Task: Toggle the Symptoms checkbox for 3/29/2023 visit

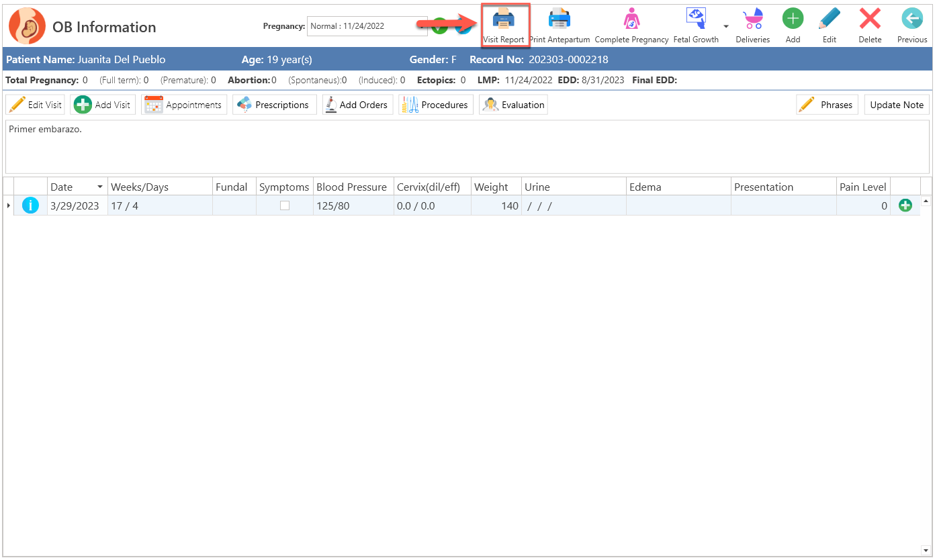Action: click(x=285, y=205)
